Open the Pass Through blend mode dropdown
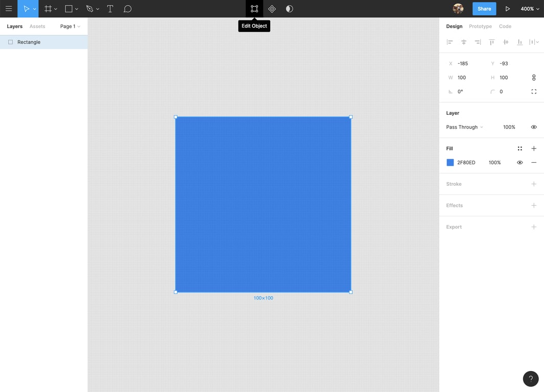Image resolution: width=544 pixels, height=392 pixels. point(464,127)
